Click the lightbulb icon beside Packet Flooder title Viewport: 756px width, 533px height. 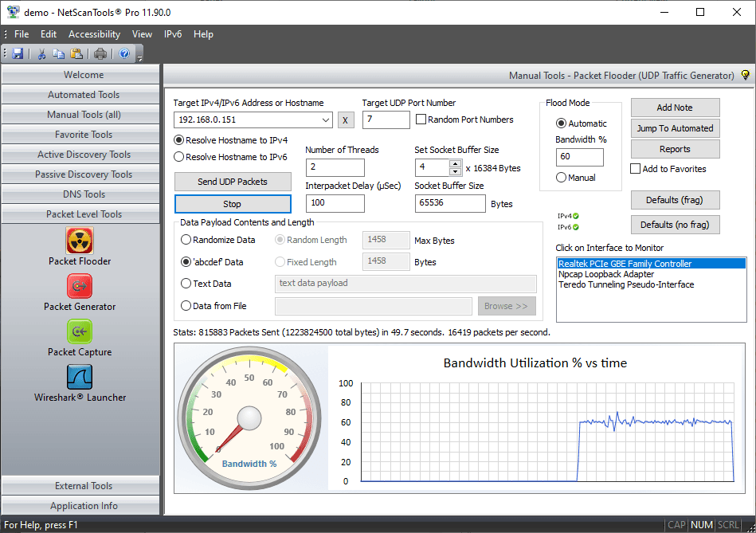[x=744, y=74]
